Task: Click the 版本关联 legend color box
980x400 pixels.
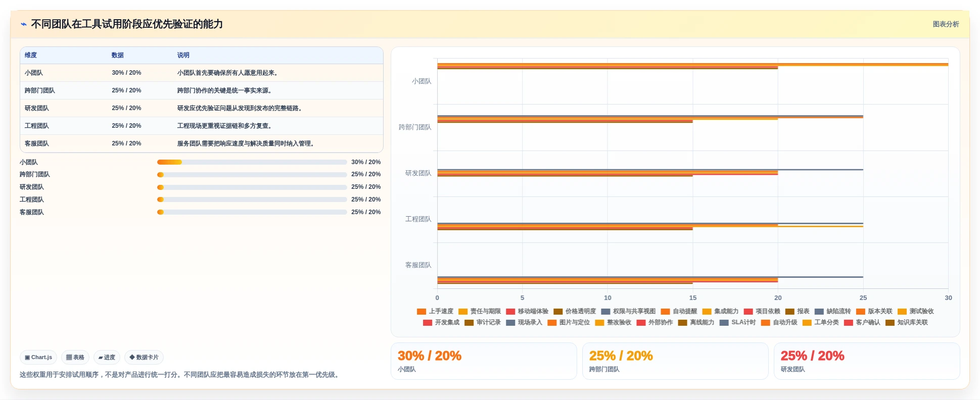Action: click(860, 312)
